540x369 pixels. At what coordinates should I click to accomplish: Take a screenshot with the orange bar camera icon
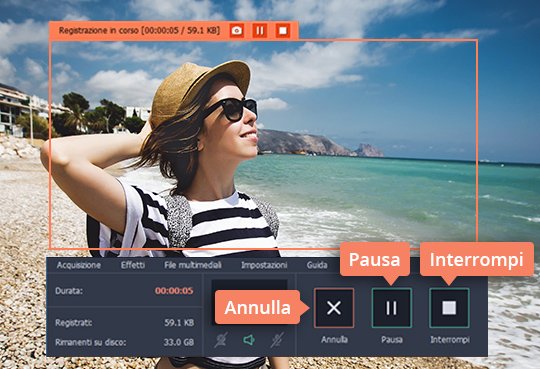[x=237, y=31]
